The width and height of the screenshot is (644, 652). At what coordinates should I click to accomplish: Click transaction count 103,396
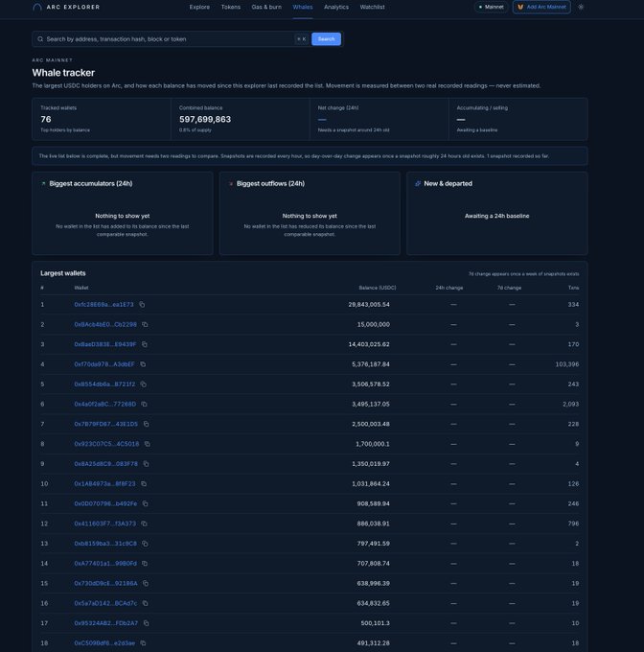(567, 364)
